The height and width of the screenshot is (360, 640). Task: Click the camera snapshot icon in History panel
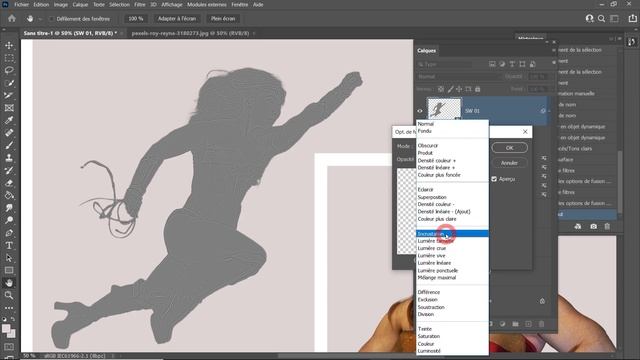(x=593, y=226)
